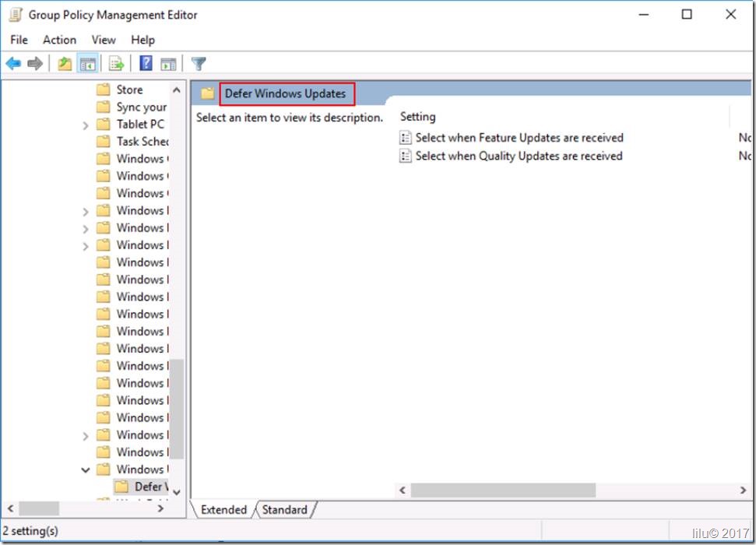756x545 pixels.
Task: Click the tree pane horizontal scrollbar thumb
Action: click(x=39, y=508)
